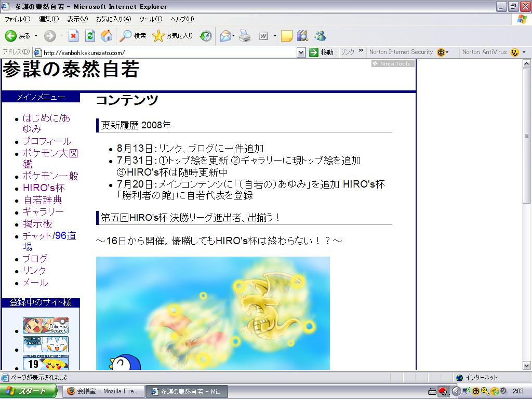This screenshot has width=532, height=399.
Task: Open the ブログ sidebar link
Action: click(35, 259)
